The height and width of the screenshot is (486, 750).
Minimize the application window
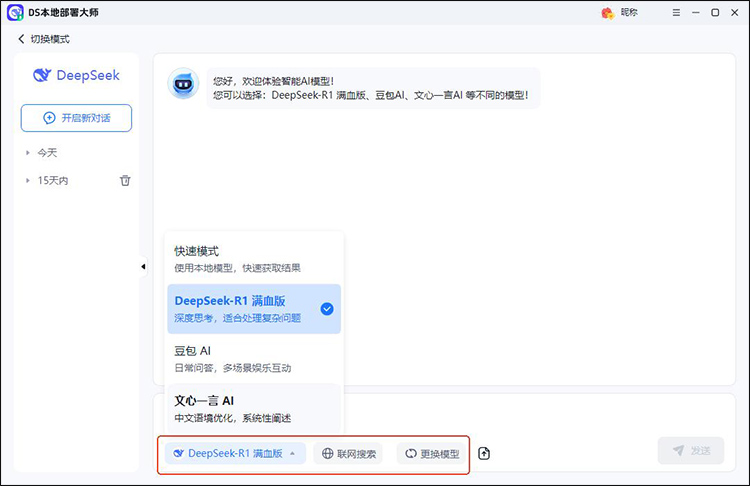695,12
